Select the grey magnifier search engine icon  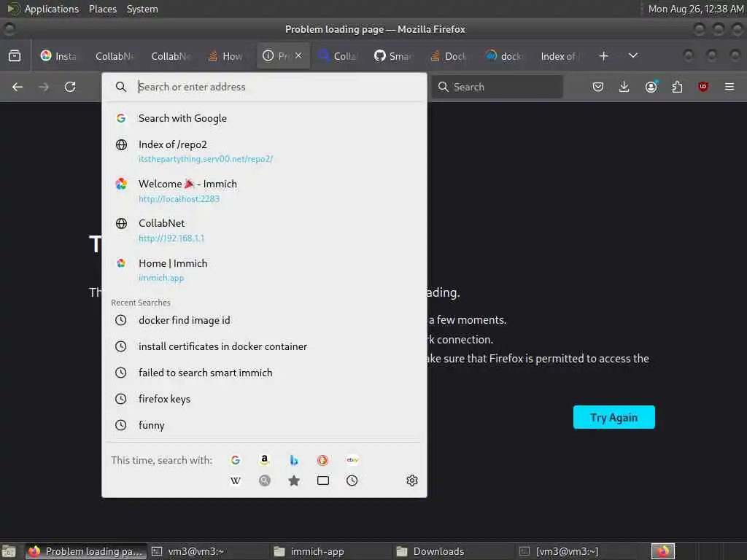coord(264,481)
